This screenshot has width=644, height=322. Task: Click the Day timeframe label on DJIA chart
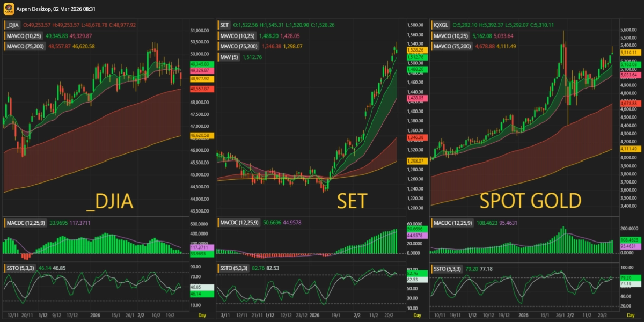pos(202,316)
